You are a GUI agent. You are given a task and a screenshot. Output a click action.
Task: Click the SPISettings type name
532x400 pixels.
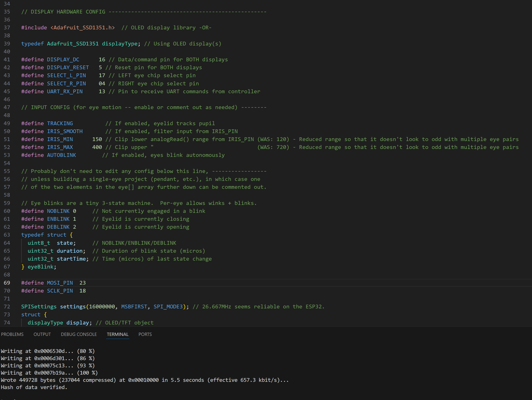tap(39, 307)
